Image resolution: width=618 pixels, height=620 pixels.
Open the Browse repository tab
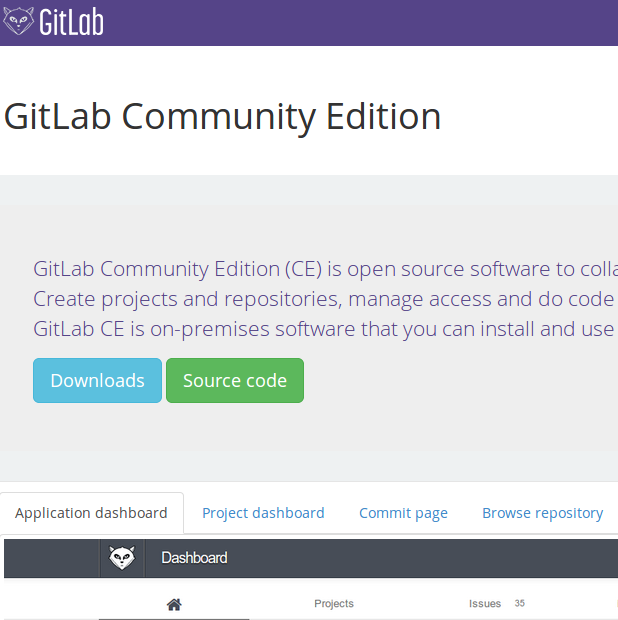coord(542,513)
